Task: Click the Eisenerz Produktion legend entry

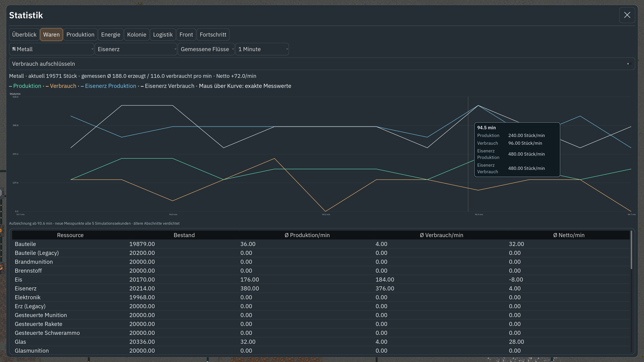Action: pos(109,86)
